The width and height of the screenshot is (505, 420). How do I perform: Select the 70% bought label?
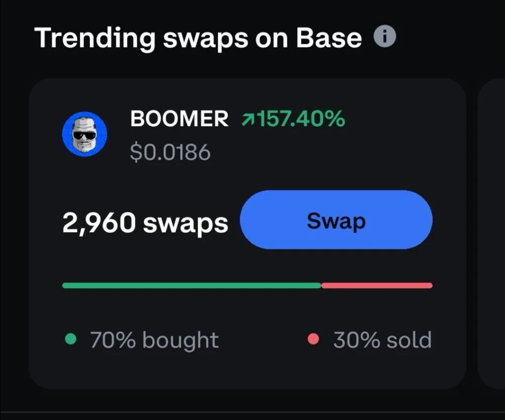click(x=154, y=340)
